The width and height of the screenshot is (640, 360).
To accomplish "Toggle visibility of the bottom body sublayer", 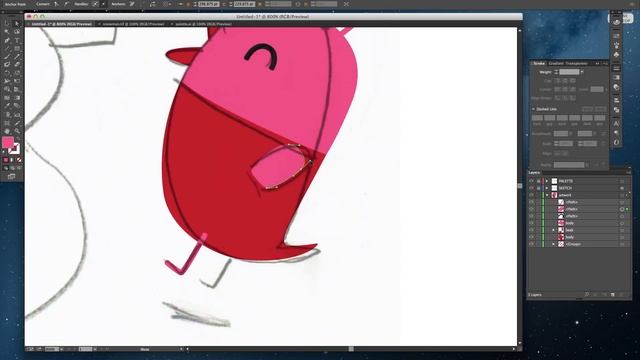I will point(531,237).
